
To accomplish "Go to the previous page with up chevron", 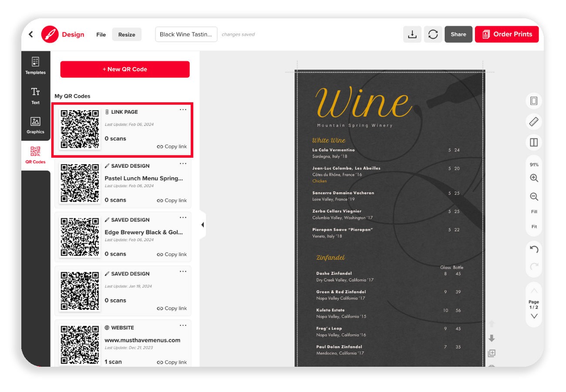I will [534, 291].
